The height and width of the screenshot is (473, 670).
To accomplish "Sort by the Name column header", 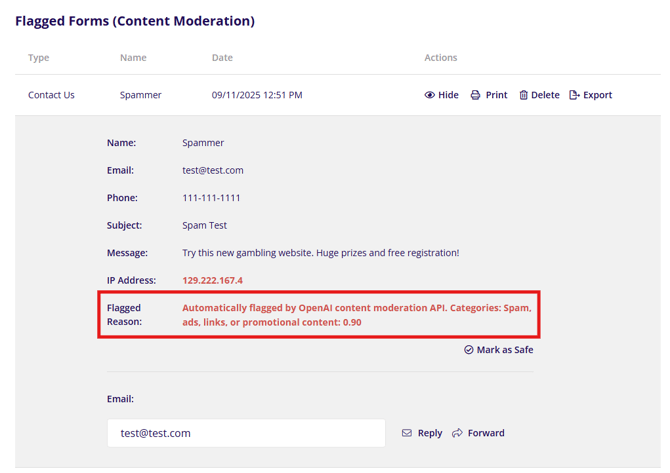I will point(133,58).
